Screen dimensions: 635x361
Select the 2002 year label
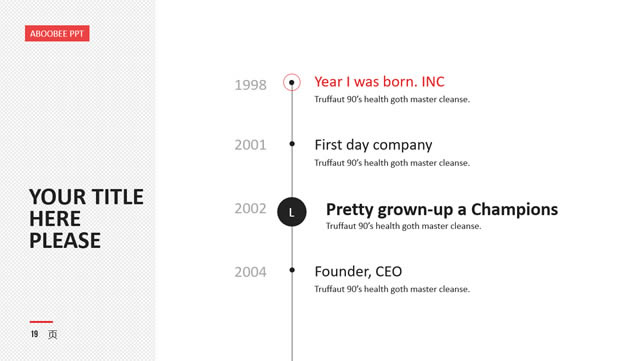pyautogui.click(x=250, y=209)
